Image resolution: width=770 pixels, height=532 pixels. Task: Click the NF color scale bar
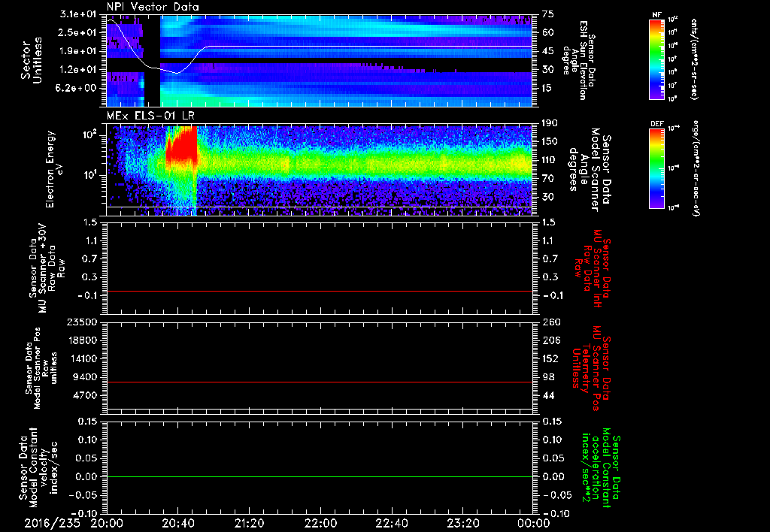tap(656, 59)
